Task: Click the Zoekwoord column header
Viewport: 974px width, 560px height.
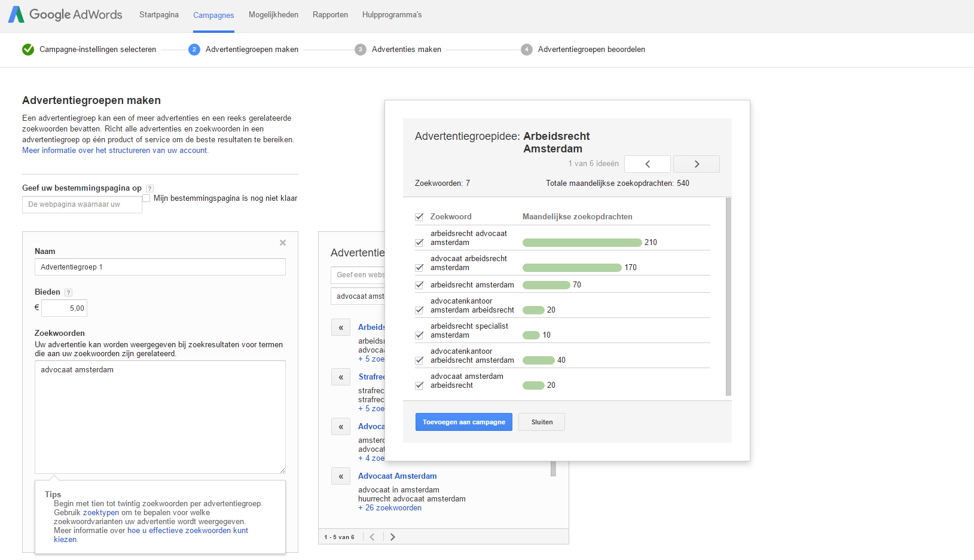Action: click(x=451, y=217)
